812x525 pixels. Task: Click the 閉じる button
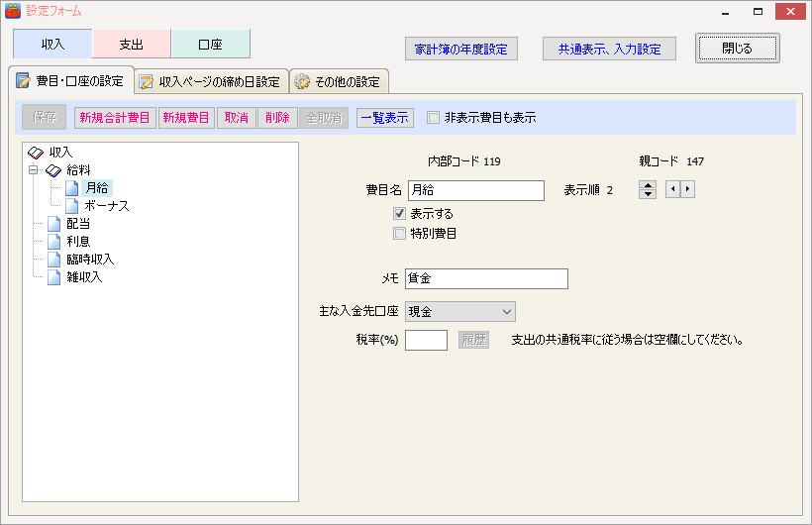click(x=738, y=49)
